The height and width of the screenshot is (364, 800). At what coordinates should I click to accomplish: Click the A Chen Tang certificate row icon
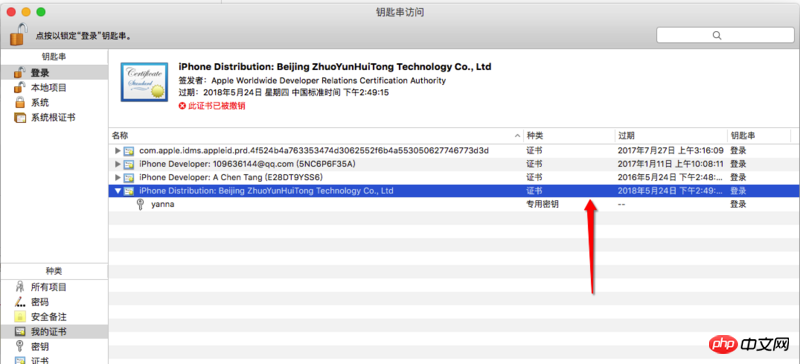point(130,177)
